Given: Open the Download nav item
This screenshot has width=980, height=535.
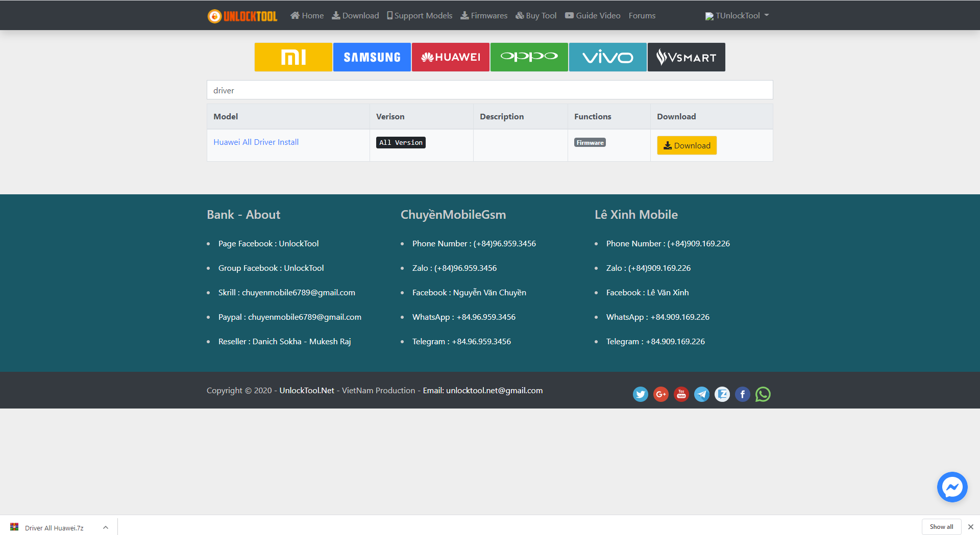Looking at the screenshot, I should click(x=355, y=16).
